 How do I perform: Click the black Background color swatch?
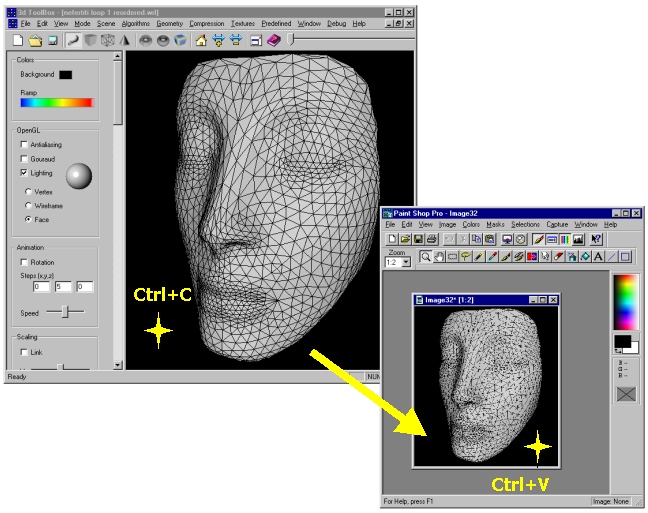click(x=65, y=74)
